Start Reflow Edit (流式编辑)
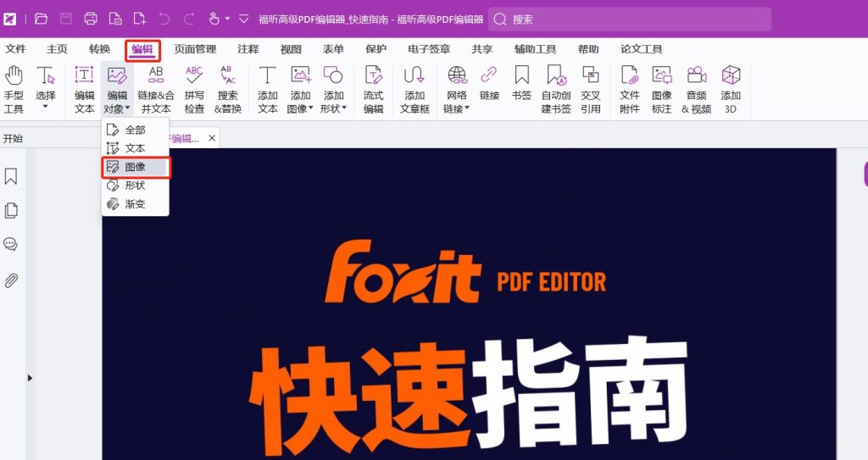 click(373, 89)
